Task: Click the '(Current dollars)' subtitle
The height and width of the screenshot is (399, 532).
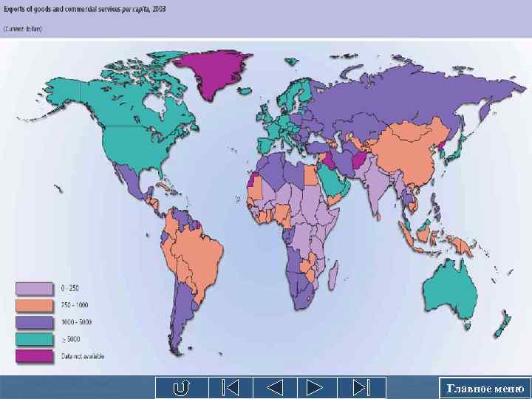Action: pyautogui.click(x=23, y=29)
